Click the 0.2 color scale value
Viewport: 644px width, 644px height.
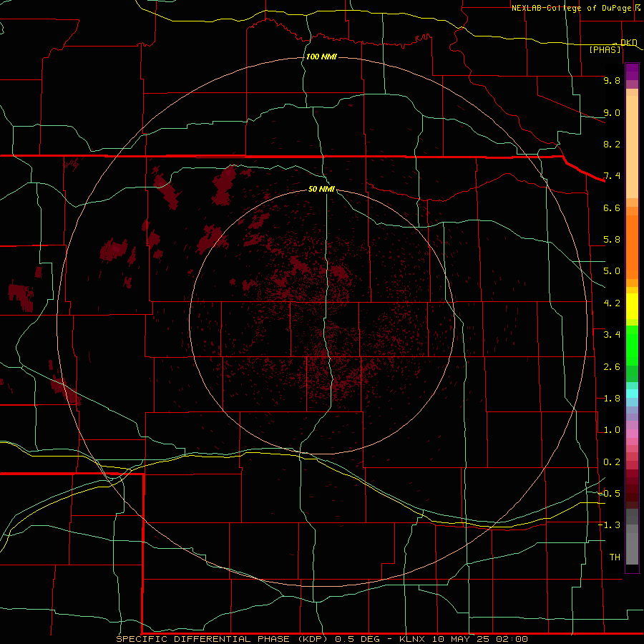(612, 462)
